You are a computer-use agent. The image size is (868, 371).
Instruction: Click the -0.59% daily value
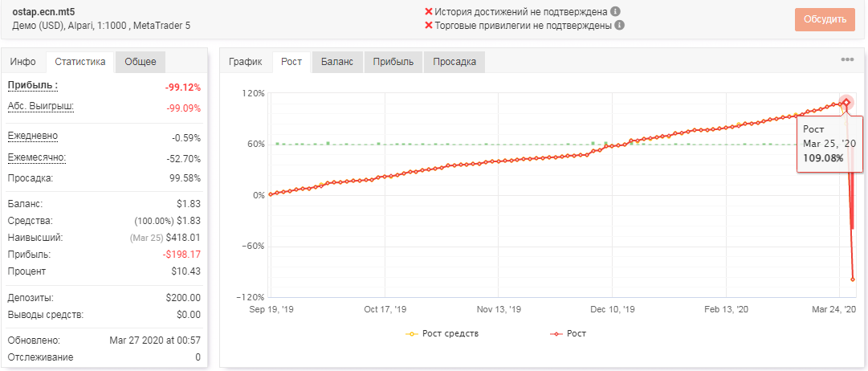(x=186, y=138)
